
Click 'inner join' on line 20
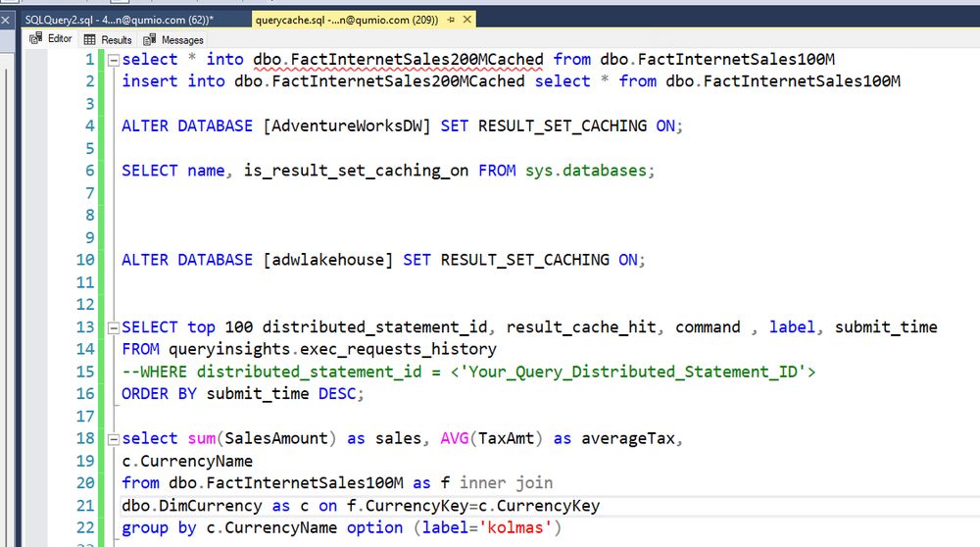point(507,482)
